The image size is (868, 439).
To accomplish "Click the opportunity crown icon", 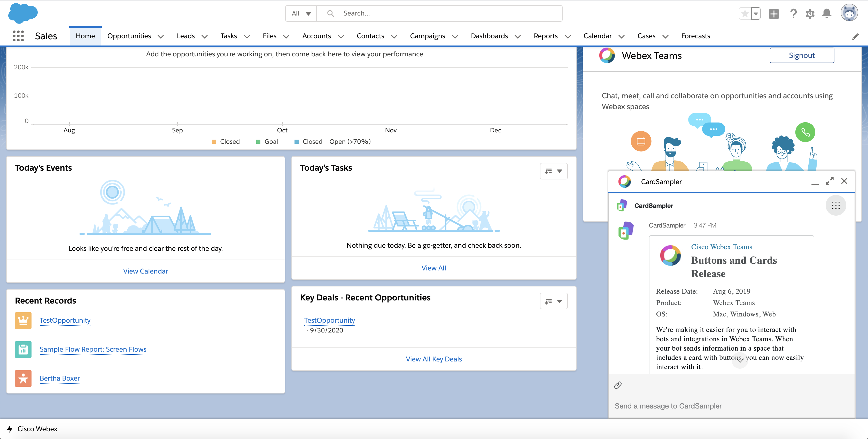I will (23, 320).
